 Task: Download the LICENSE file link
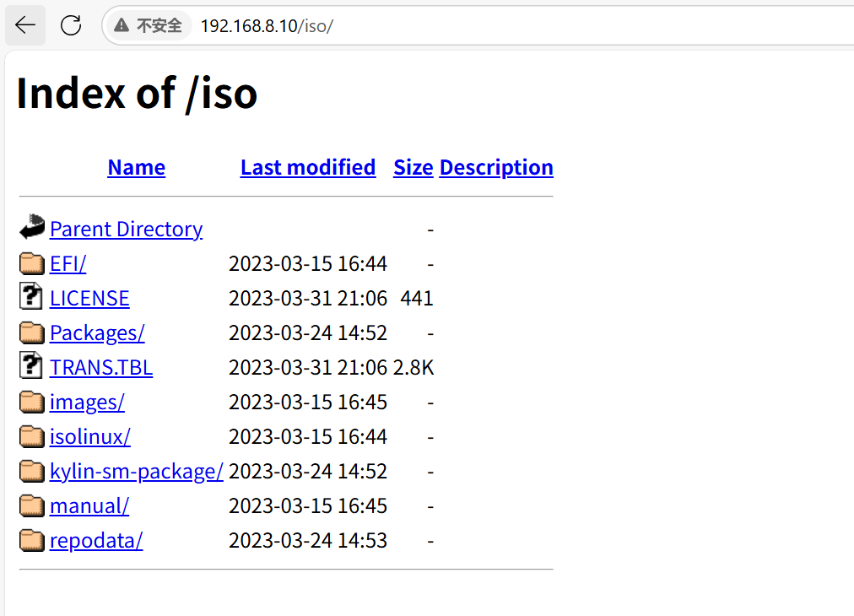point(89,298)
